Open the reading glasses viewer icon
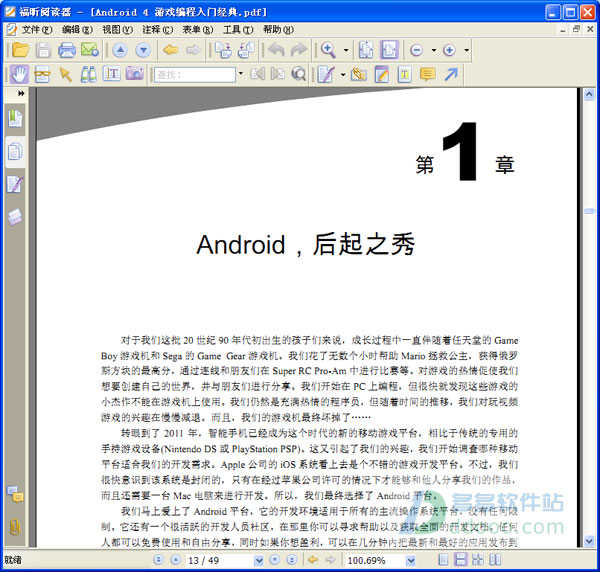The width and height of the screenshot is (600, 572). pos(42,74)
